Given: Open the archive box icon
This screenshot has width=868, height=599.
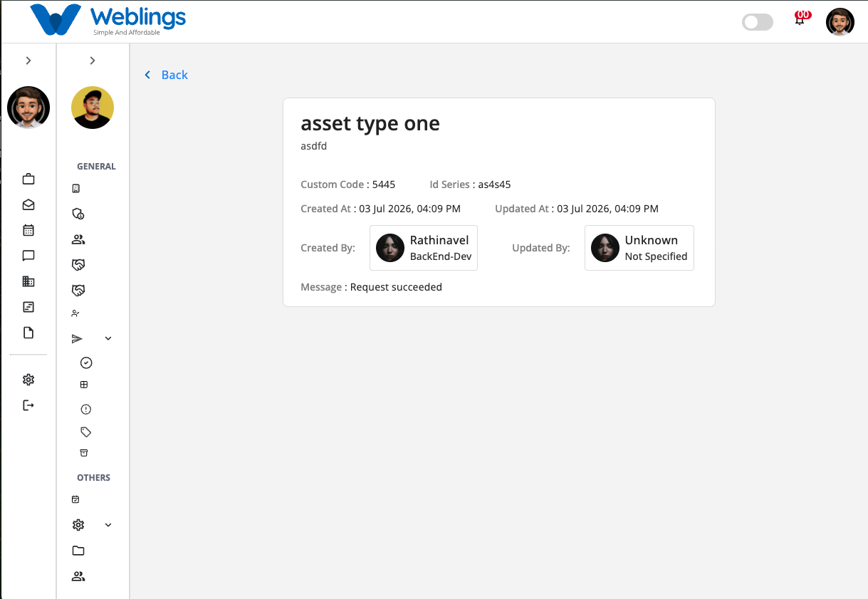Looking at the screenshot, I should [84, 453].
